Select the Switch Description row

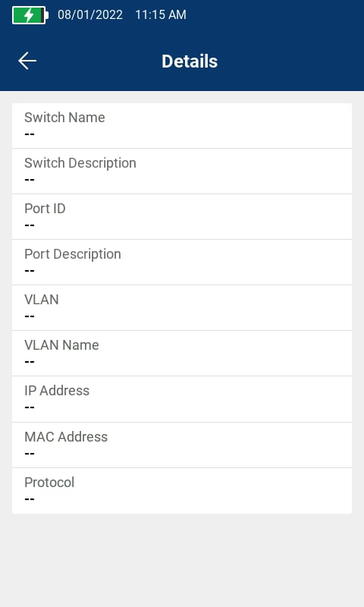point(182,171)
